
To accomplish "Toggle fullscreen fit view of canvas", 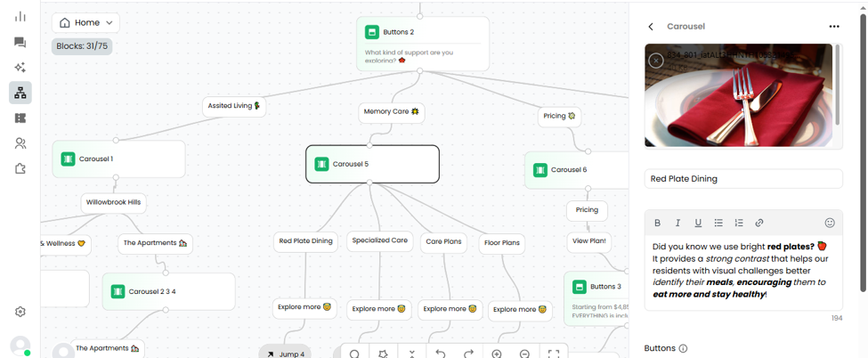I will (554, 354).
